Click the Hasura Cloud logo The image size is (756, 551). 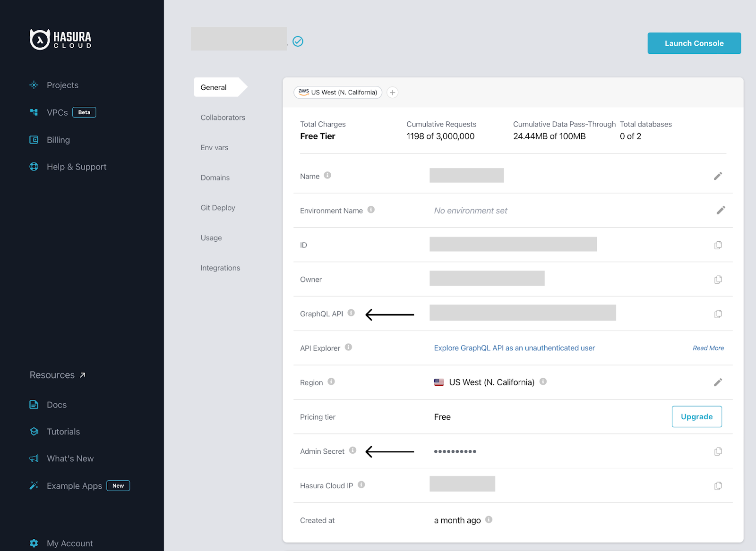(60, 39)
